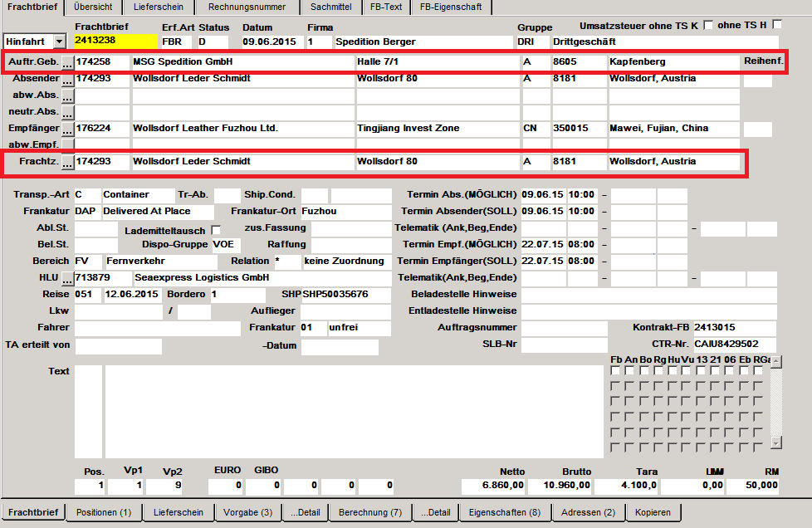Focus the Beladestelle Hinweise field
The width and height of the screenshot is (812, 528).
(649, 295)
